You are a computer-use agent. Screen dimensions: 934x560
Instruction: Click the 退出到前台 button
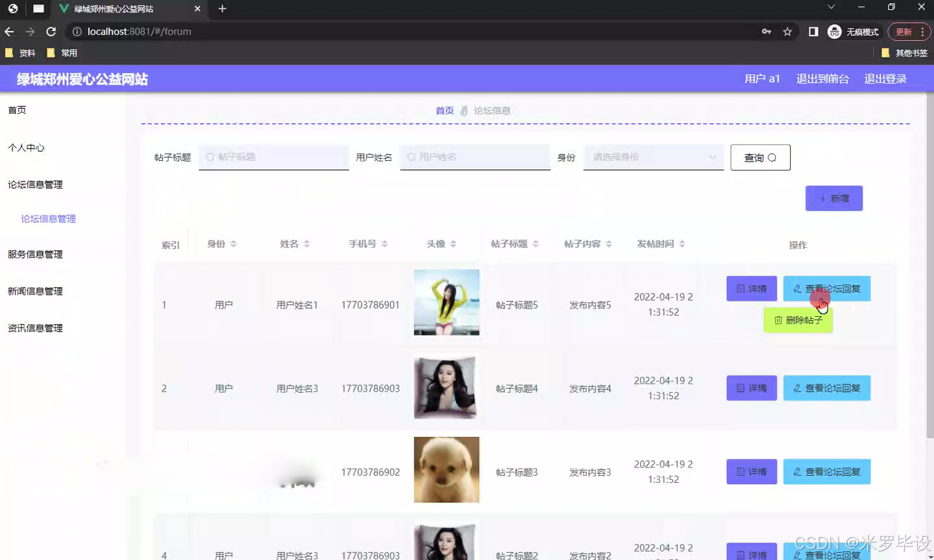[822, 78]
